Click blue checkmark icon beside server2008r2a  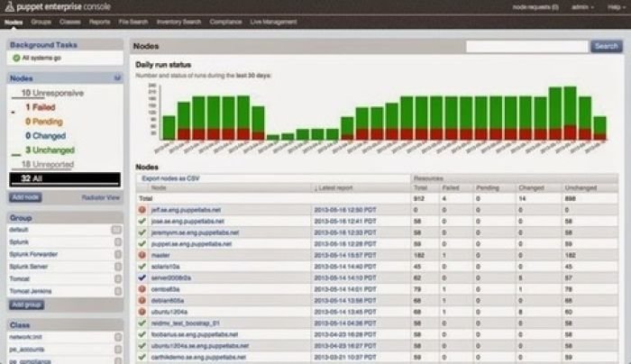[x=142, y=278]
